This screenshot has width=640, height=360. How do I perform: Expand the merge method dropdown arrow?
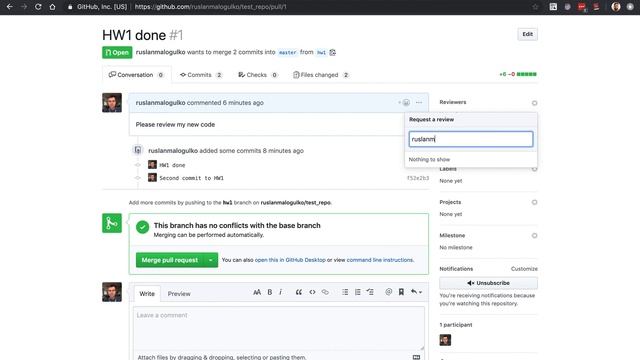coord(211,260)
